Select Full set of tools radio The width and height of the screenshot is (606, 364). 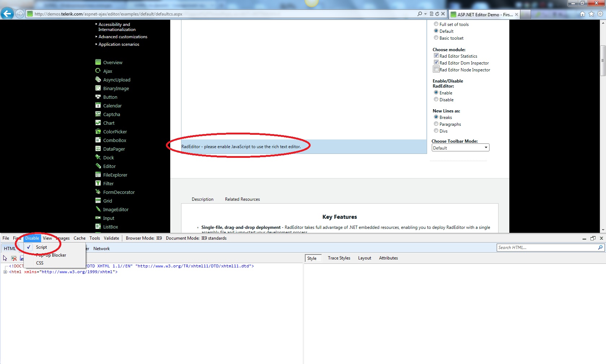[x=436, y=24]
